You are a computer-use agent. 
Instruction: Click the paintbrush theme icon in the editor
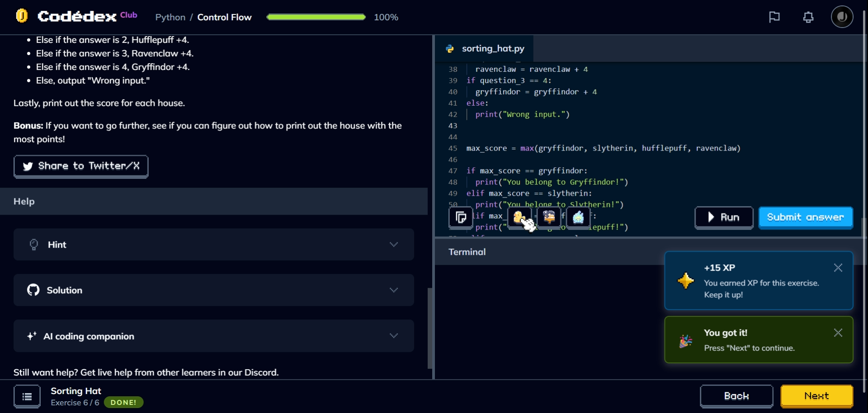tap(549, 217)
